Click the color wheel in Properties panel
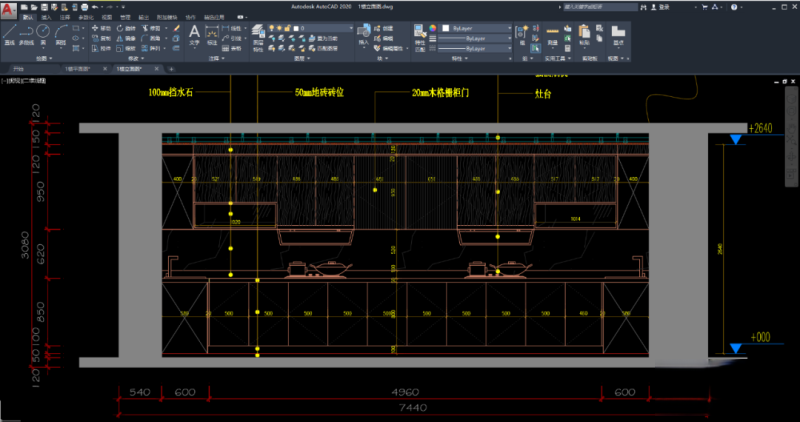Viewport: 800px width, 422px height. click(x=434, y=29)
